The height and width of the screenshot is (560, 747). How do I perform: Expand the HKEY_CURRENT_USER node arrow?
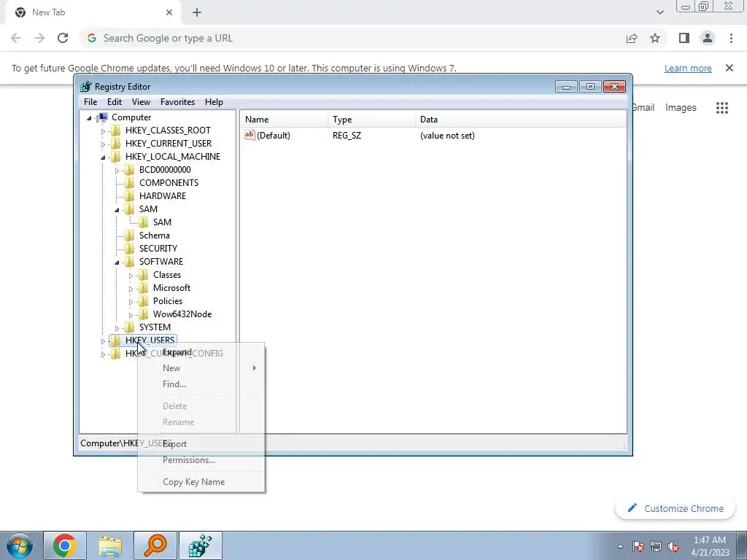[x=103, y=144]
